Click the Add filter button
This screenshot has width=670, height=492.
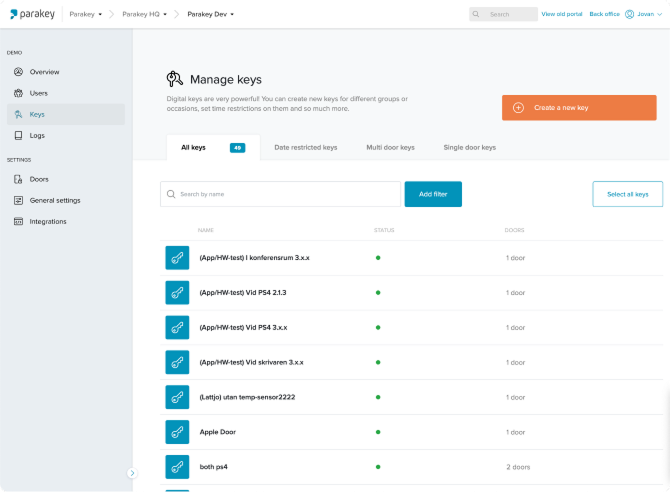pos(433,194)
